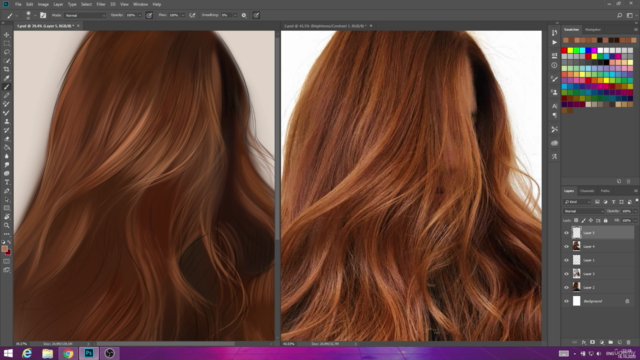Image resolution: width=640 pixels, height=360 pixels.
Task: Pick the red swatch in Swatches panel
Action: point(564,50)
